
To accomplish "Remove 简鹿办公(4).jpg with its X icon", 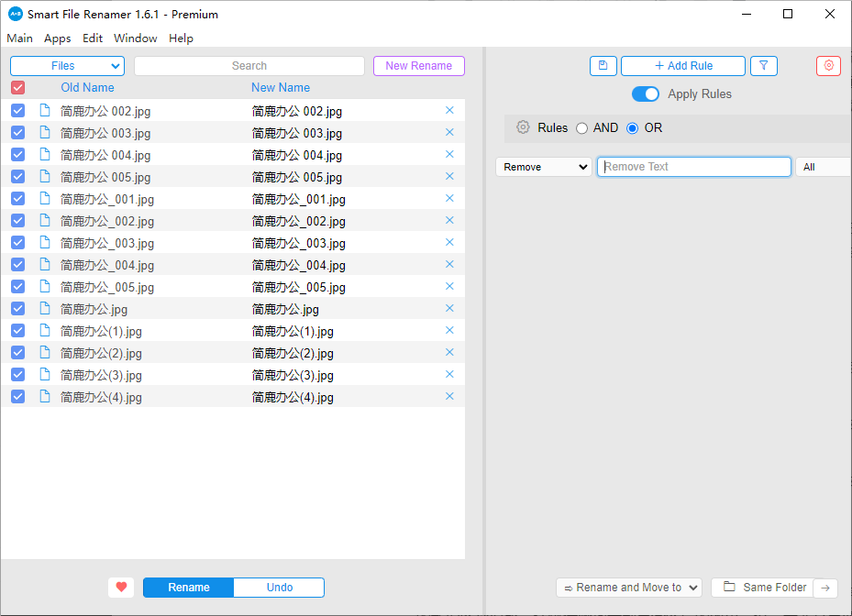I will [x=449, y=397].
